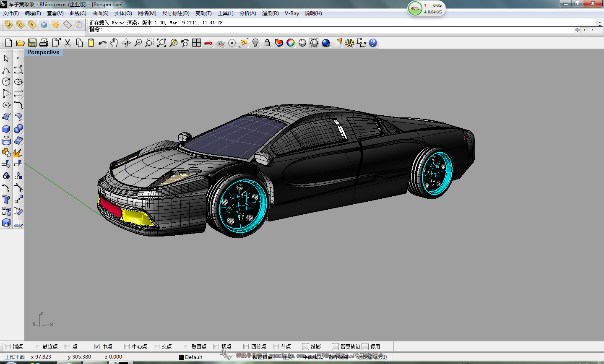Click the Zoom Extents icon
The width and height of the screenshot is (604, 364).
click(x=161, y=43)
